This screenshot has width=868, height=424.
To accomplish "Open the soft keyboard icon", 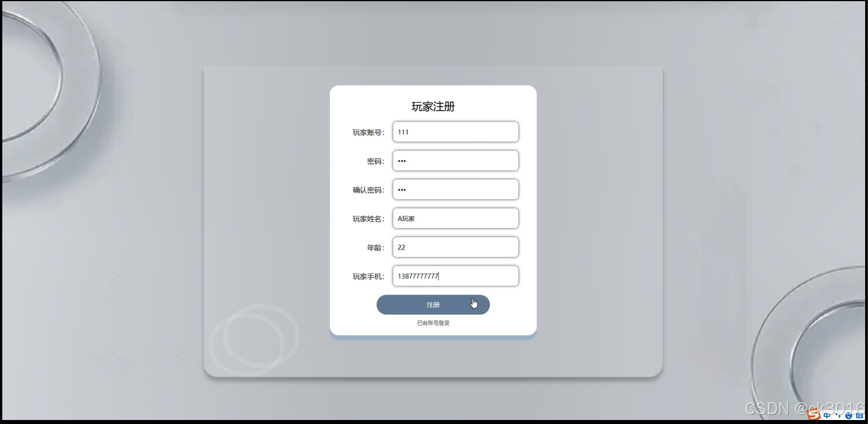I will 859,415.
